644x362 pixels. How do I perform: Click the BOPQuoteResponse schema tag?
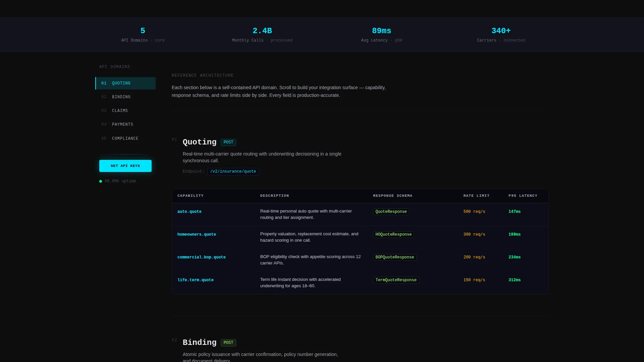395,257
